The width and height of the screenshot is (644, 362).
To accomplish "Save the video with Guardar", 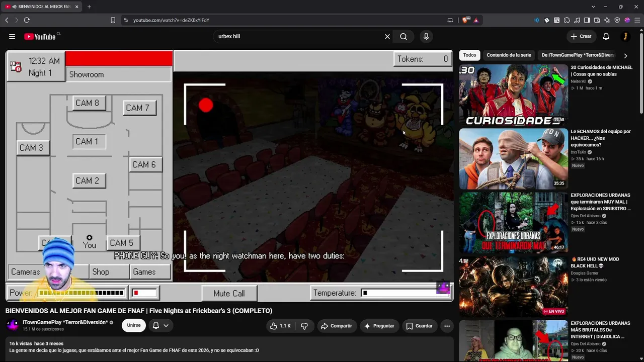I will [x=419, y=326].
